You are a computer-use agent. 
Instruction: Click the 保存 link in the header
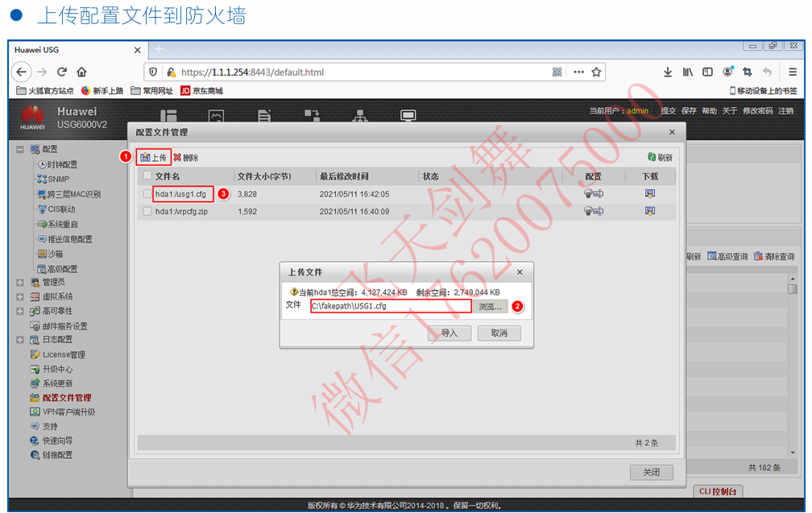click(x=689, y=111)
